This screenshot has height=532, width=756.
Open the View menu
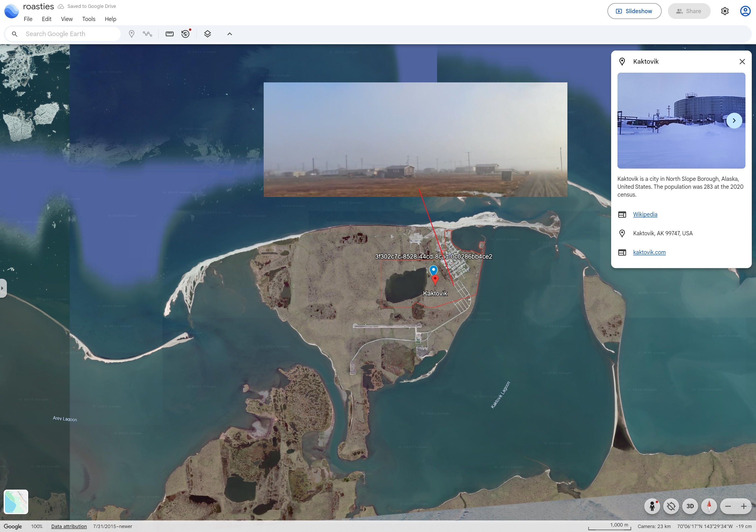(x=67, y=19)
